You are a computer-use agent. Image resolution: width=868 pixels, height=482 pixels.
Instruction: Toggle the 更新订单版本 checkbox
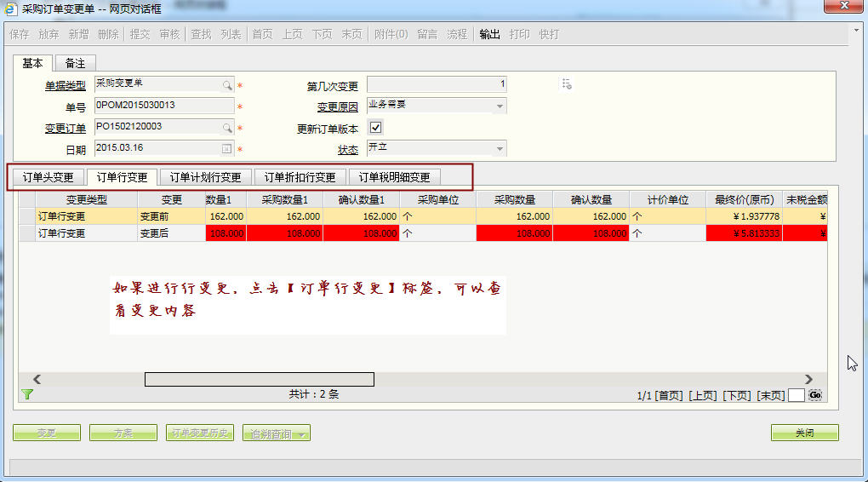point(375,128)
